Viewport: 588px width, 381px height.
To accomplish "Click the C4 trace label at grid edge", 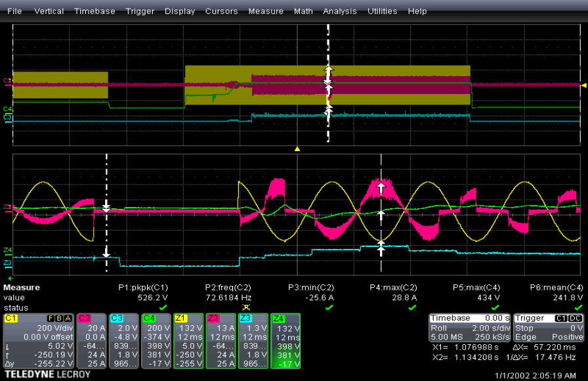I will pyautogui.click(x=7, y=109).
